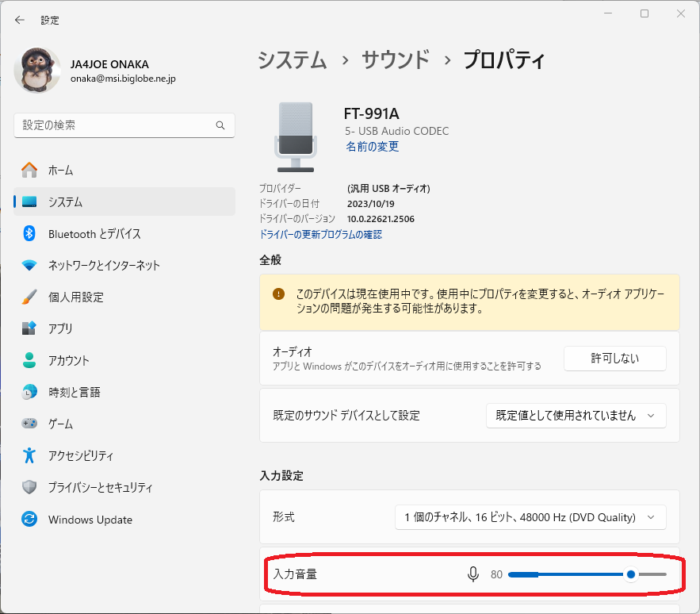Click the Bluetooth icon in sidebar
The width and height of the screenshot is (700, 614).
click(29, 233)
